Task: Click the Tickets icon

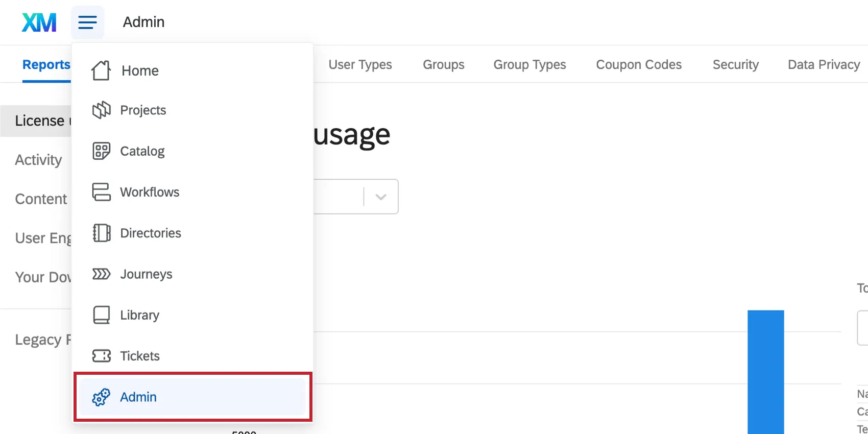Action: click(101, 356)
